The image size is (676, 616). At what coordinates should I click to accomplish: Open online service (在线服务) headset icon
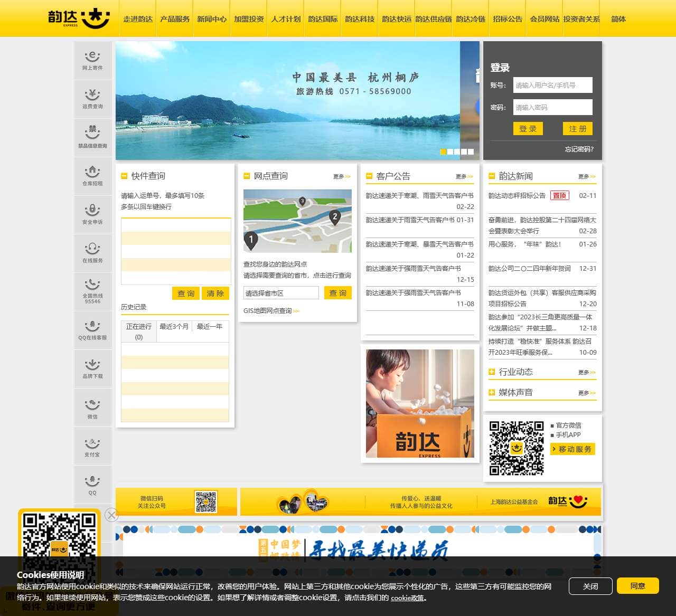(92, 252)
